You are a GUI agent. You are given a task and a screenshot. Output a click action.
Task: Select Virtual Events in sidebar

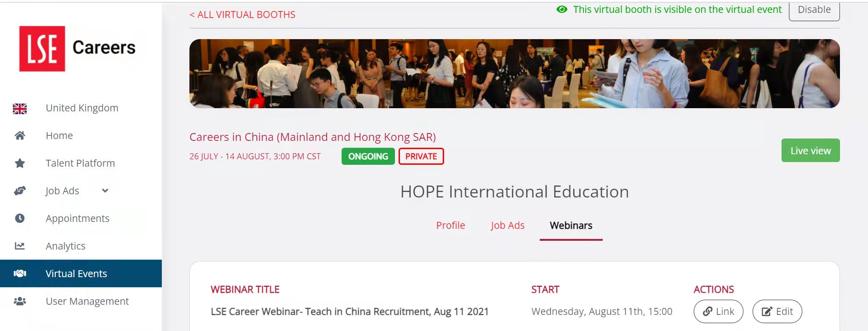coord(81,273)
